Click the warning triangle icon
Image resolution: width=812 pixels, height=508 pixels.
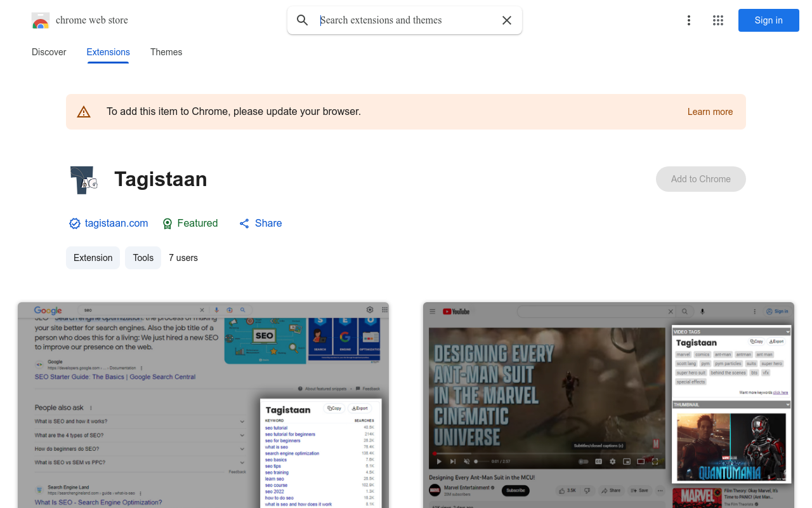pos(84,112)
